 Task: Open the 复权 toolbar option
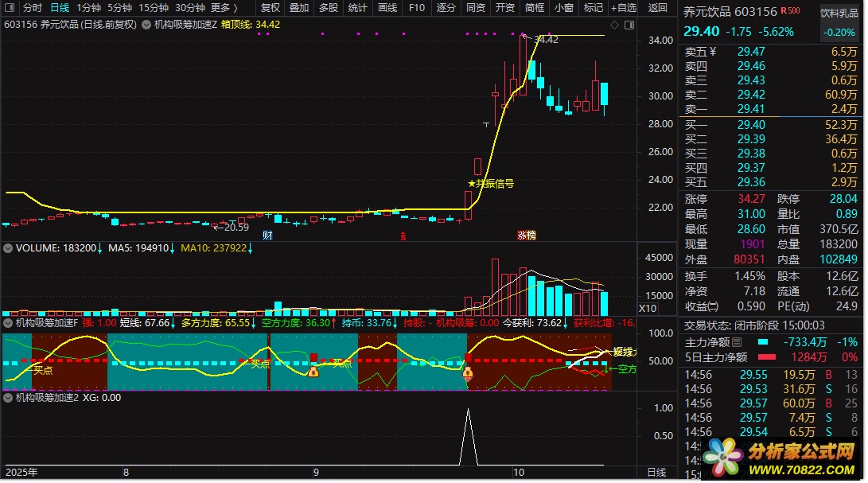point(271,8)
